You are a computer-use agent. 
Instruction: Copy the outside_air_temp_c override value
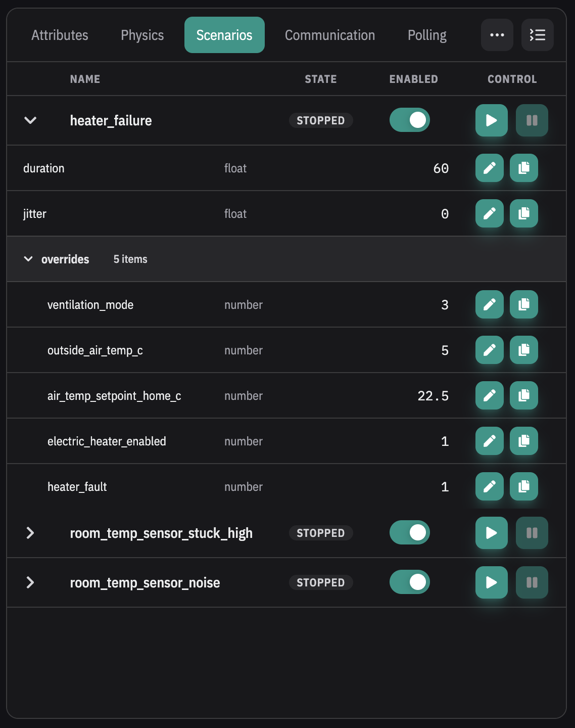coord(523,350)
